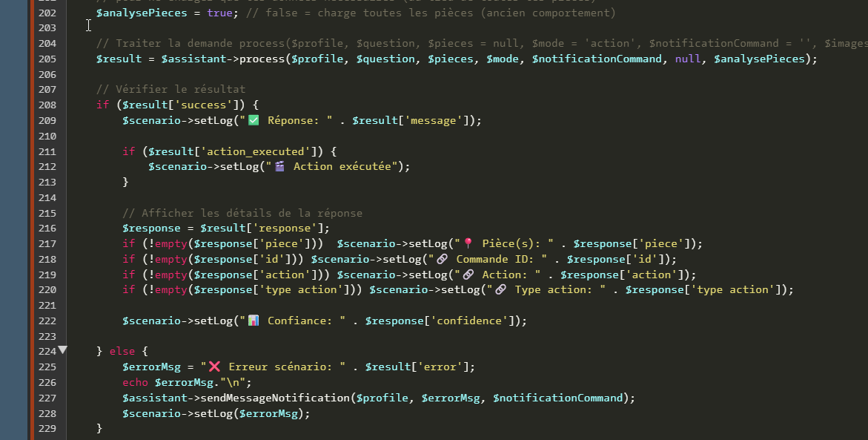
Task: Click the red pin emoji before 'Pièce(s)'
Action: coord(468,243)
